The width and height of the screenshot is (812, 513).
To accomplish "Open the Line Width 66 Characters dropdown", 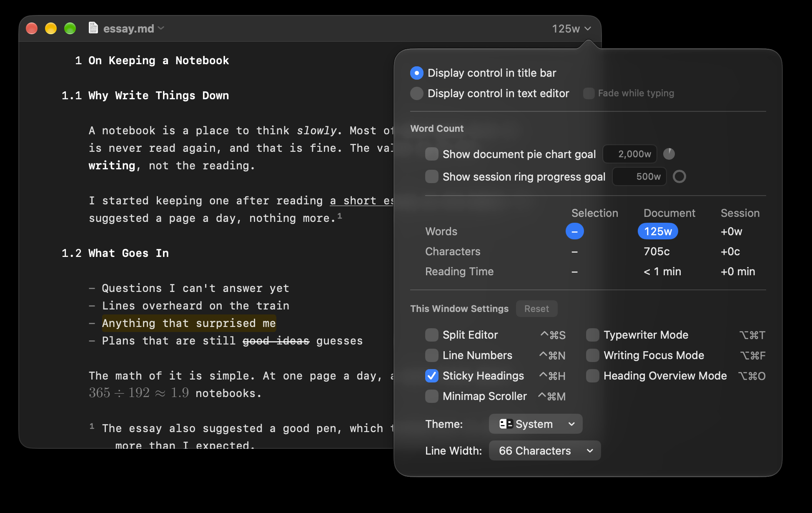I will coord(545,451).
